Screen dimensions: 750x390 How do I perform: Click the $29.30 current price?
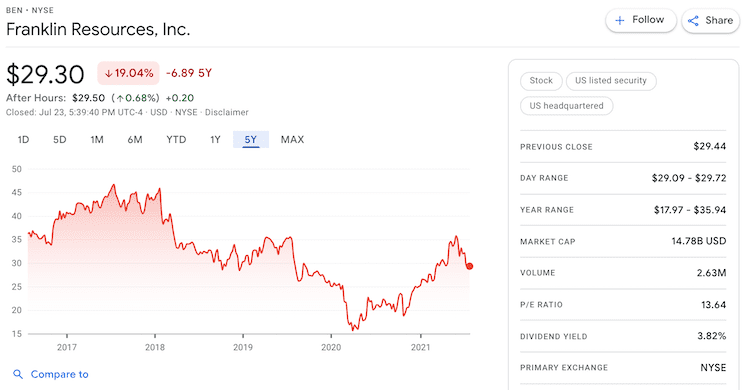click(45, 75)
